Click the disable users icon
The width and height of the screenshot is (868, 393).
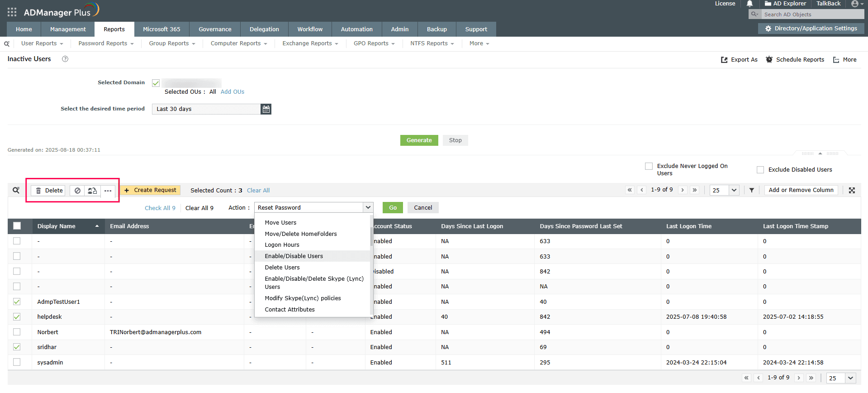(x=77, y=191)
